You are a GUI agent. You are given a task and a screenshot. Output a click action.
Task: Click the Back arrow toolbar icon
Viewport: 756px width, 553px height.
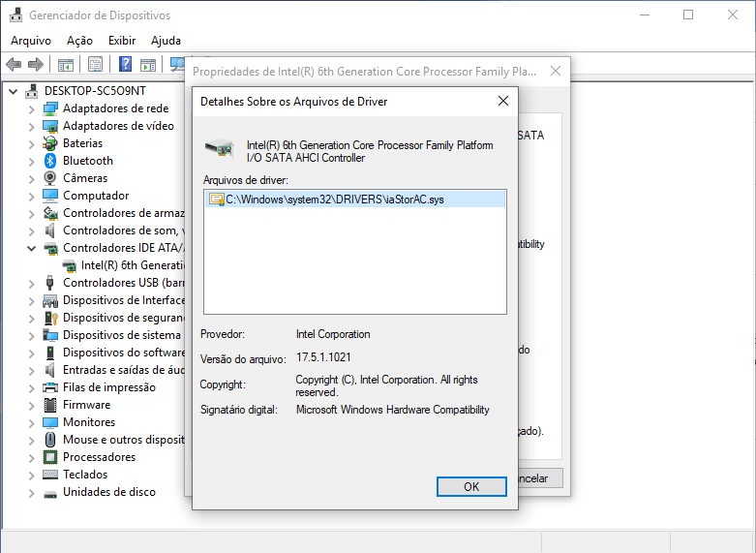click(14, 64)
